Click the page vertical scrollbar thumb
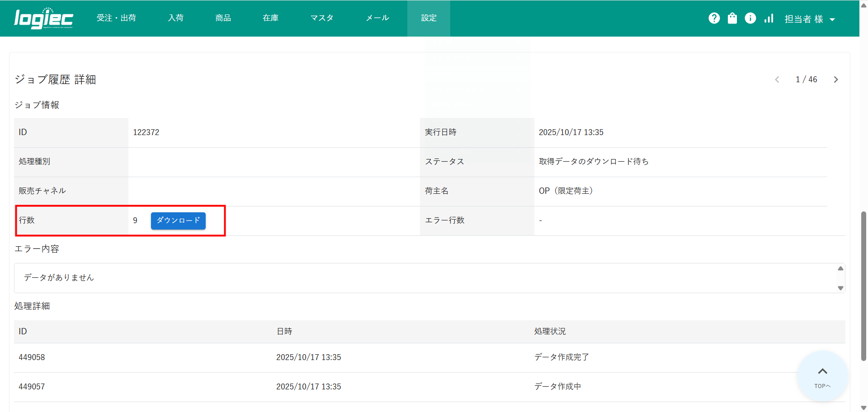Image resolution: width=868 pixels, height=412 pixels. [x=863, y=286]
